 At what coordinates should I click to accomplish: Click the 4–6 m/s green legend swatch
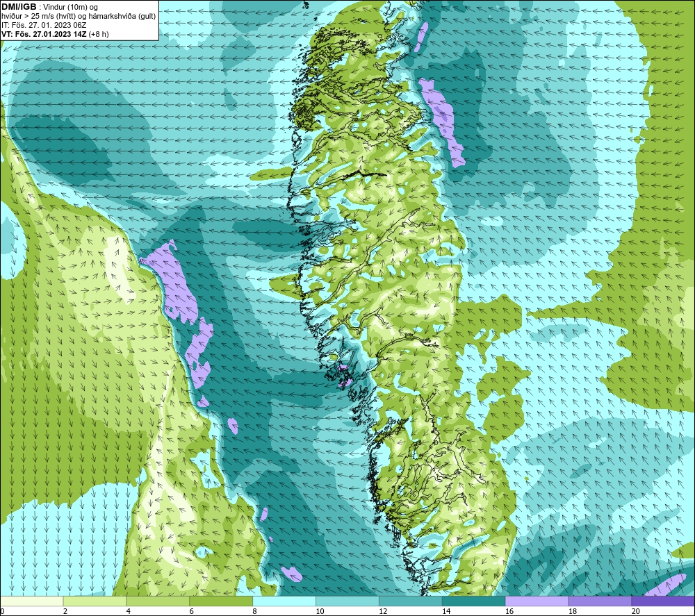(x=158, y=601)
